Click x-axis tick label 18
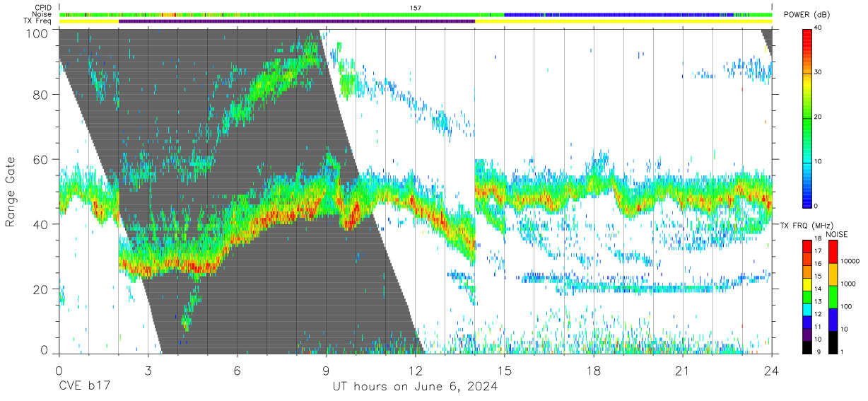The width and height of the screenshot is (868, 401). (594, 371)
